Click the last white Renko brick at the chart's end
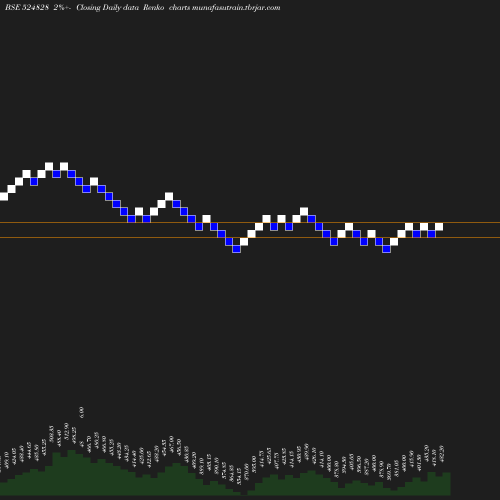 point(439,227)
